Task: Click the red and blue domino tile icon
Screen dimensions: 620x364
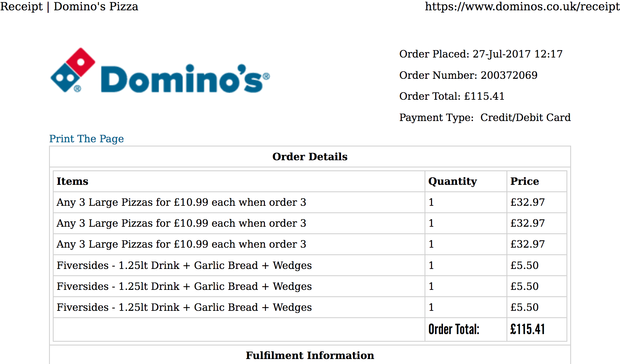Action: pyautogui.click(x=73, y=70)
